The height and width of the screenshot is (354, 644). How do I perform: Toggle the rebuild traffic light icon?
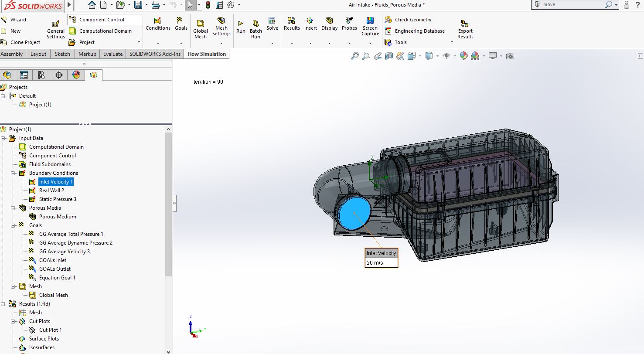pyautogui.click(x=208, y=5)
